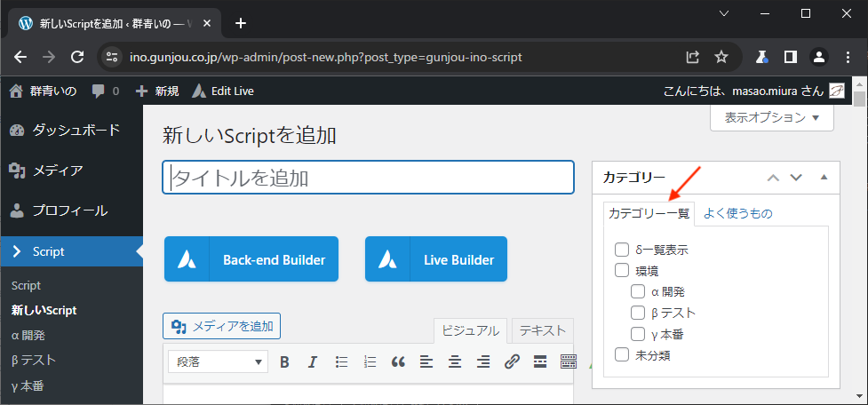The width and height of the screenshot is (868, 405).
Task: Collapse the カテゴリー panel with the triangle
Action: point(824,177)
